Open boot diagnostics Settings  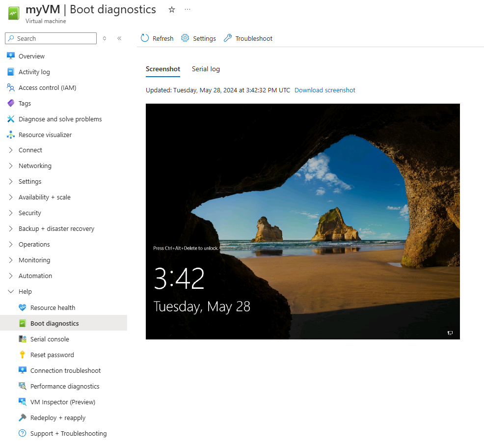click(198, 38)
